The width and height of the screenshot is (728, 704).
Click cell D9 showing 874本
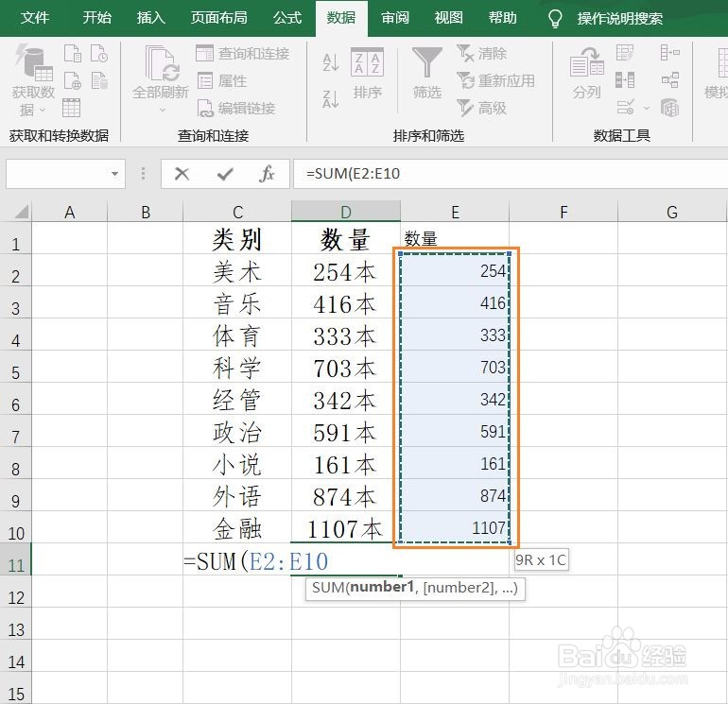[x=346, y=495]
